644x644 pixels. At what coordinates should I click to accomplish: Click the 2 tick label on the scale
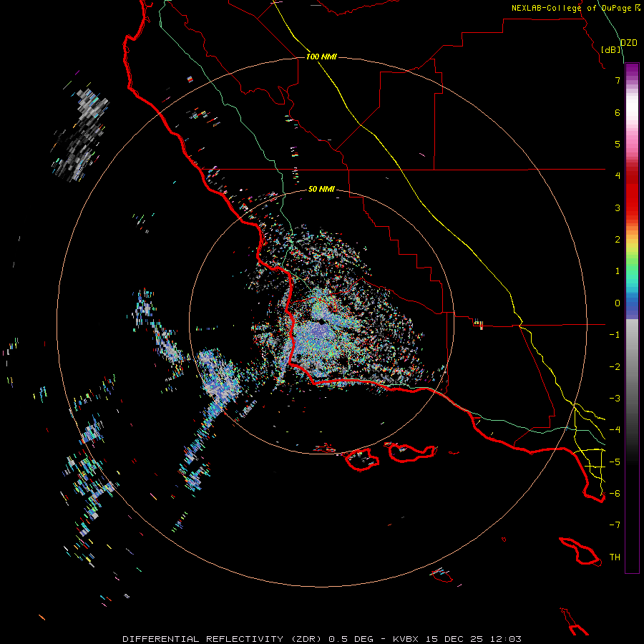pos(618,240)
